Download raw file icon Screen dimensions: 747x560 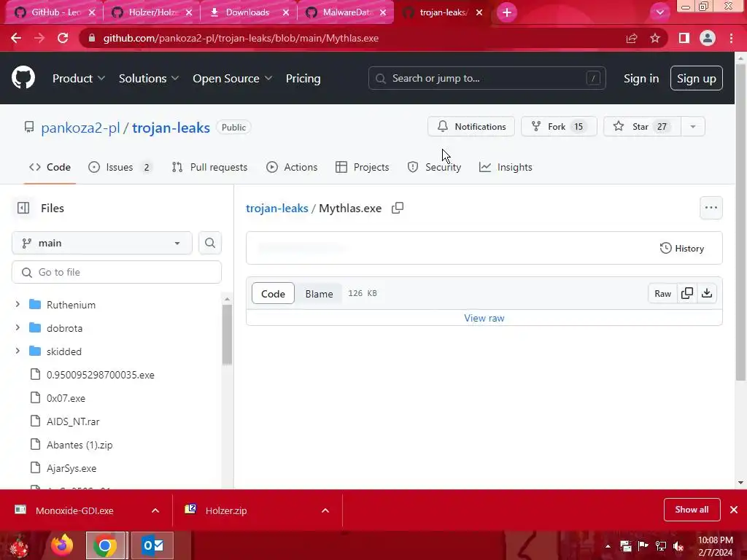(707, 293)
